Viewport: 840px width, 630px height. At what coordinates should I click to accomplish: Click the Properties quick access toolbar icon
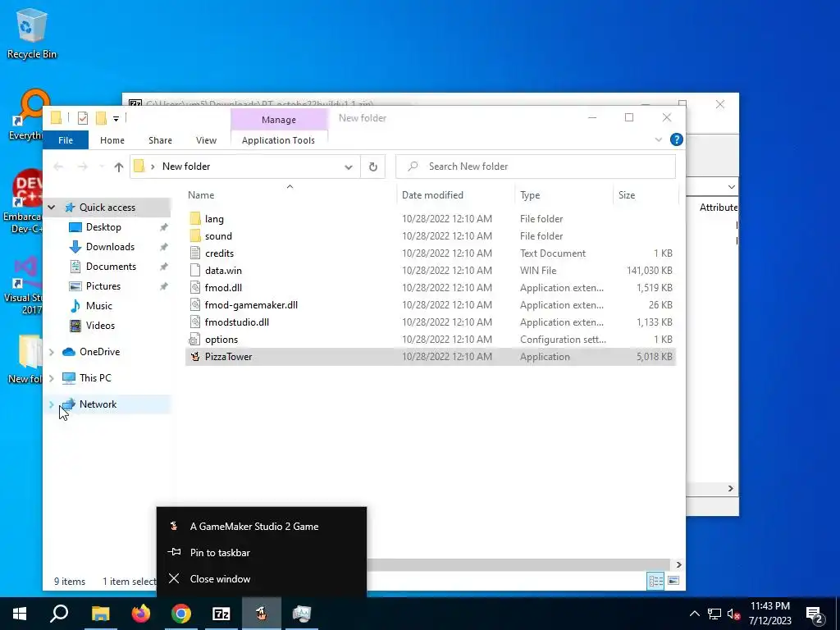click(x=83, y=118)
